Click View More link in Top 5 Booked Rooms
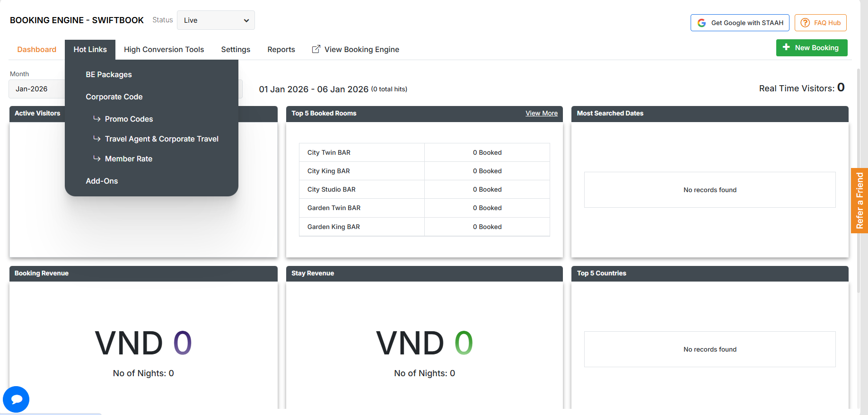 coord(541,114)
